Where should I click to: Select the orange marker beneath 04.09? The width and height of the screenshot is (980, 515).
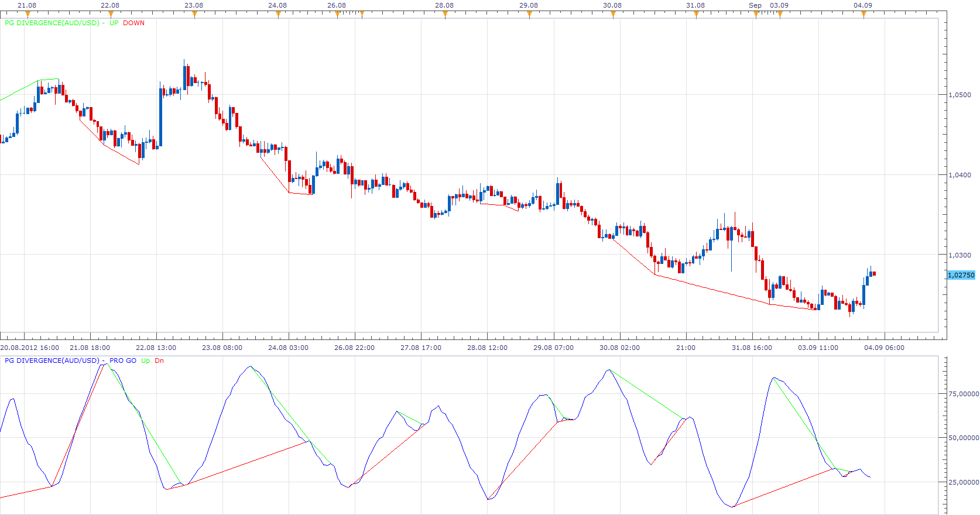click(864, 14)
